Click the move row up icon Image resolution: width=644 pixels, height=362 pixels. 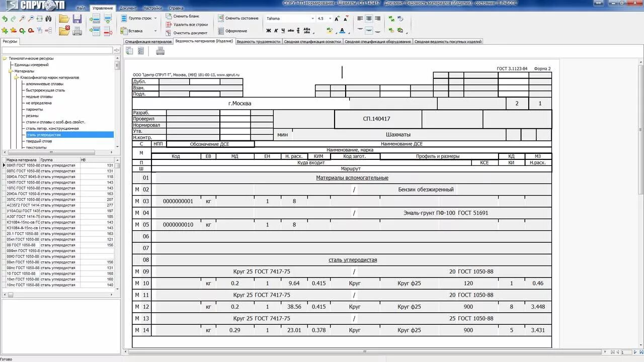pos(107,19)
